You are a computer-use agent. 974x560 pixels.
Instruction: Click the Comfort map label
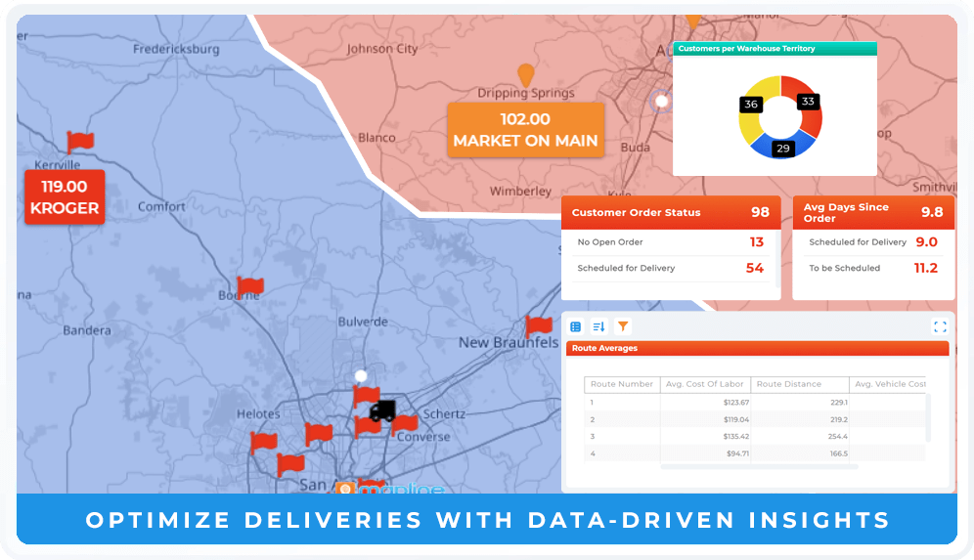pyautogui.click(x=161, y=207)
